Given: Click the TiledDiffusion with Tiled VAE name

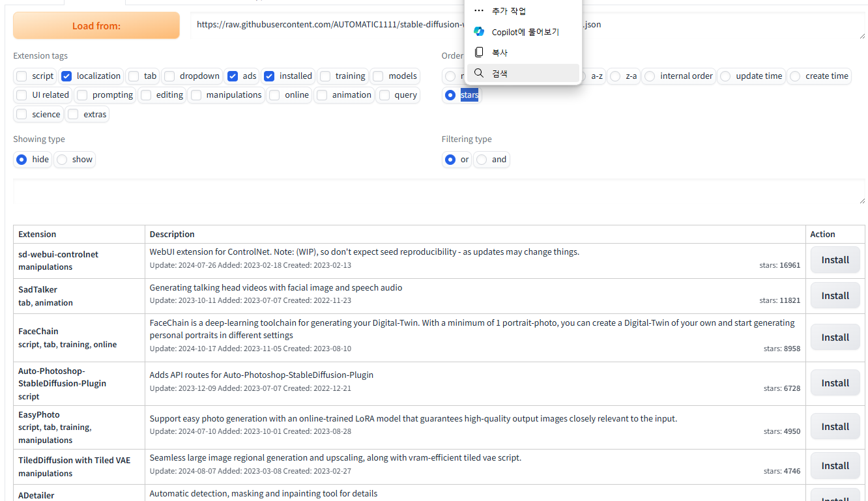Looking at the screenshot, I should (74, 461).
